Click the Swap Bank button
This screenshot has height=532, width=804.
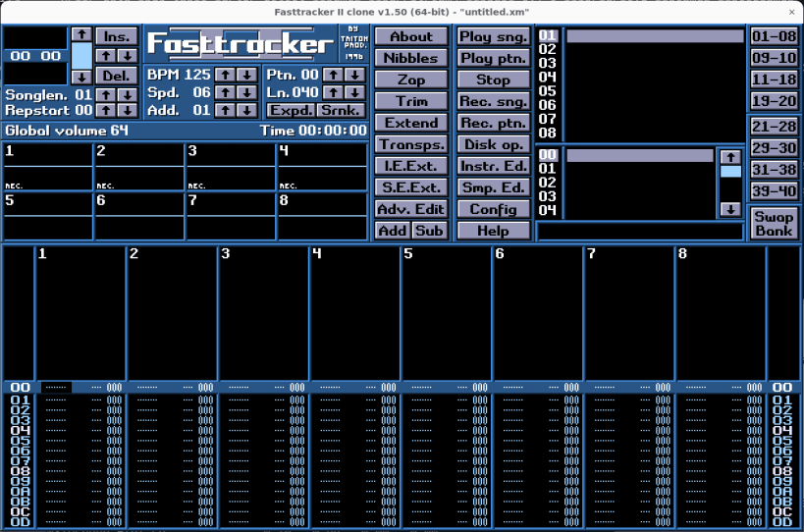pos(774,224)
